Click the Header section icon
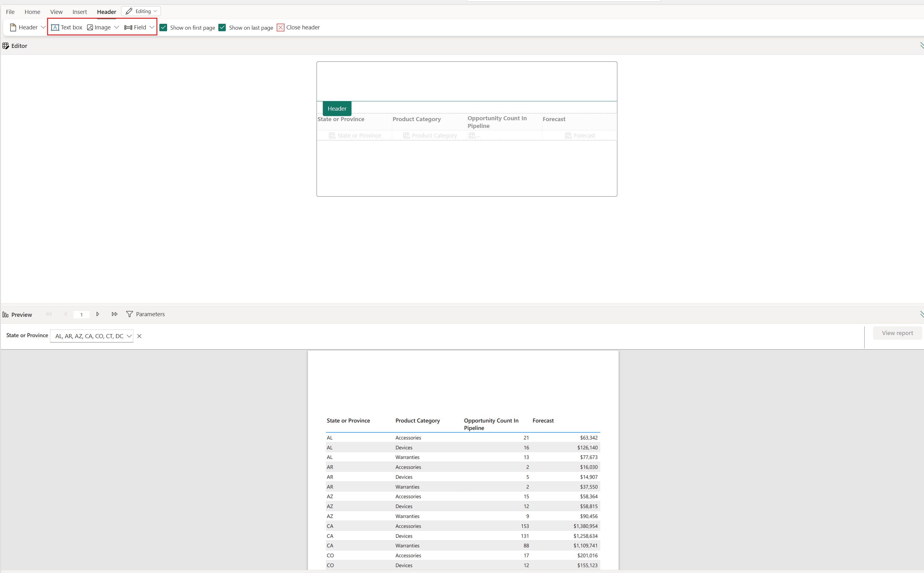 (13, 27)
